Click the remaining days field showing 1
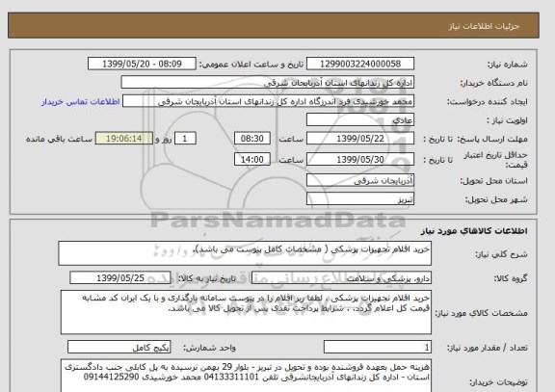Viewport: 555px width, 392px height. pos(185,139)
